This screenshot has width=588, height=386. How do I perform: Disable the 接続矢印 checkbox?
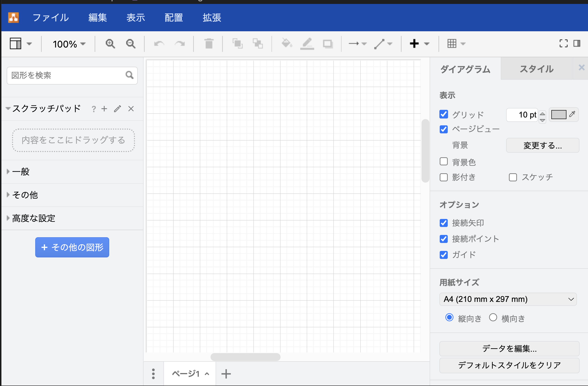pyautogui.click(x=444, y=223)
